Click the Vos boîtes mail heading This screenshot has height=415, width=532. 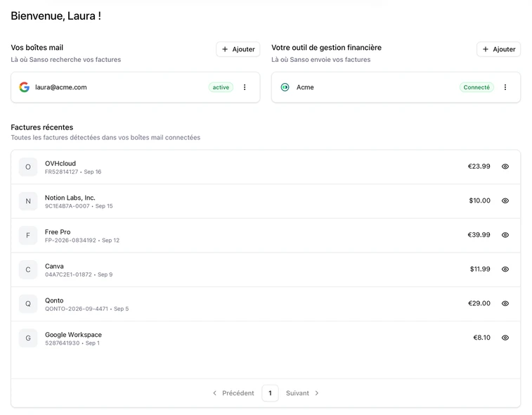click(37, 48)
